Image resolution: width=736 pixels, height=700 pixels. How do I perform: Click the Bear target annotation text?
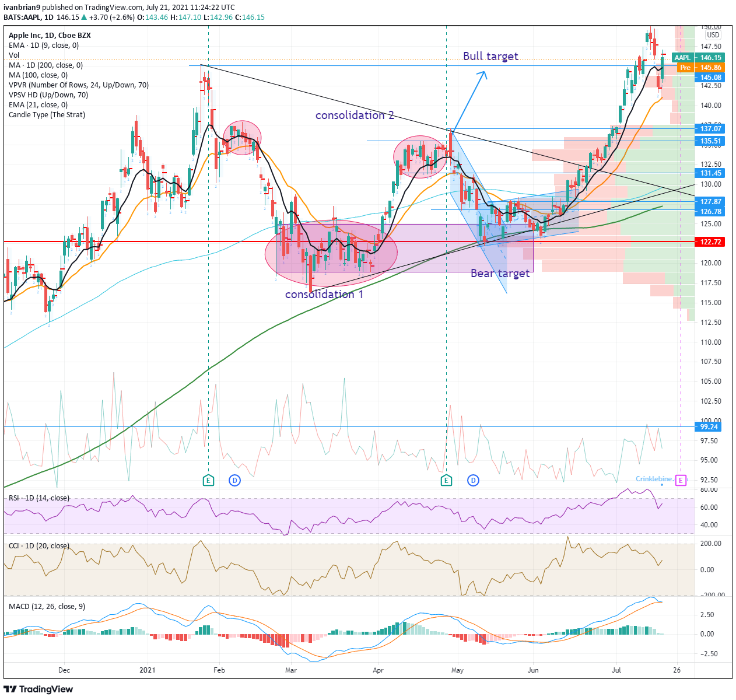point(500,273)
